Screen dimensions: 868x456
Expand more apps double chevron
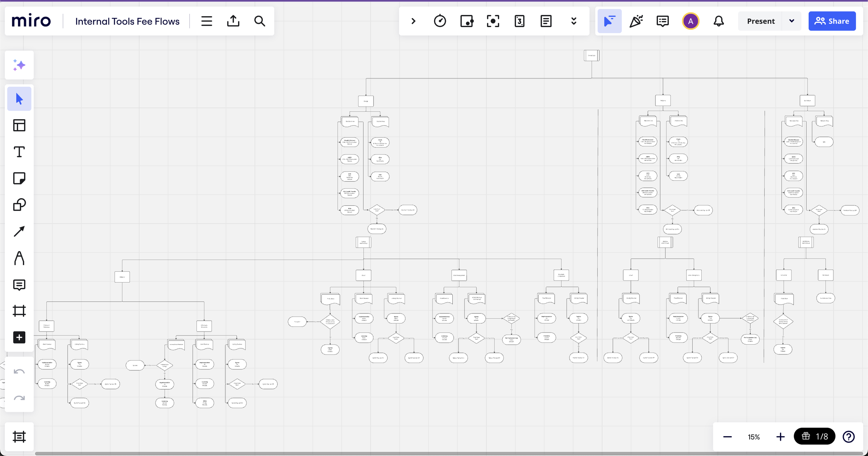[x=574, y=21]
